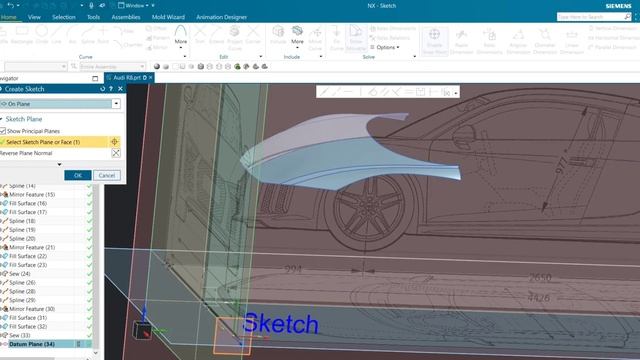The height and width of the screenshot is (360, 640).
Task: Open the Animation Designer ribbon tab
Action: (x=221, y=17)
